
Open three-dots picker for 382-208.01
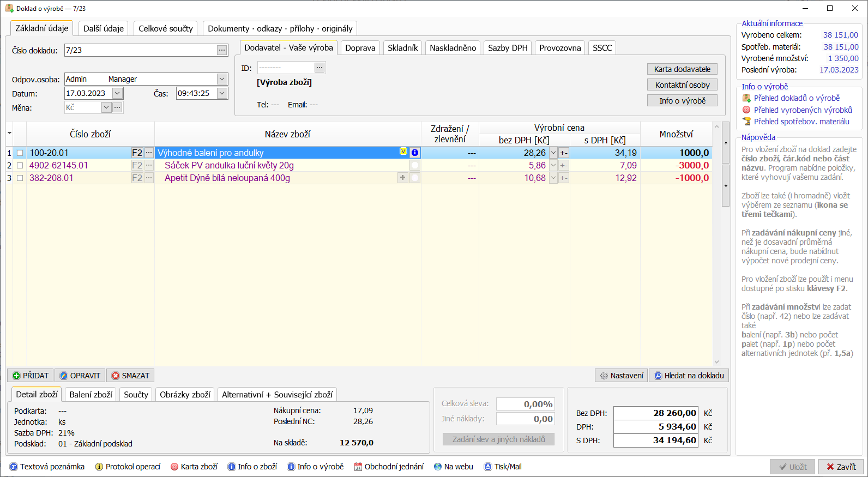pyautogui.click(x=149, y=178)
